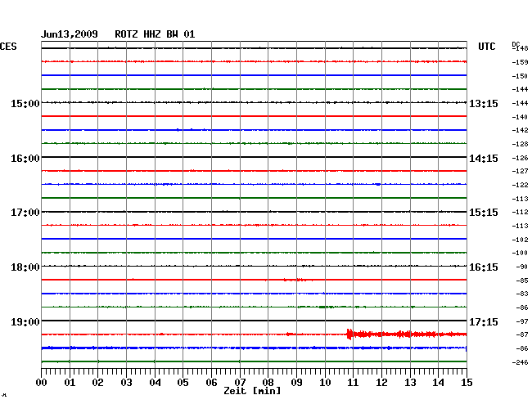Click the DC offset value -246
The width and height of the screenshot is (532, 404).
520,362
